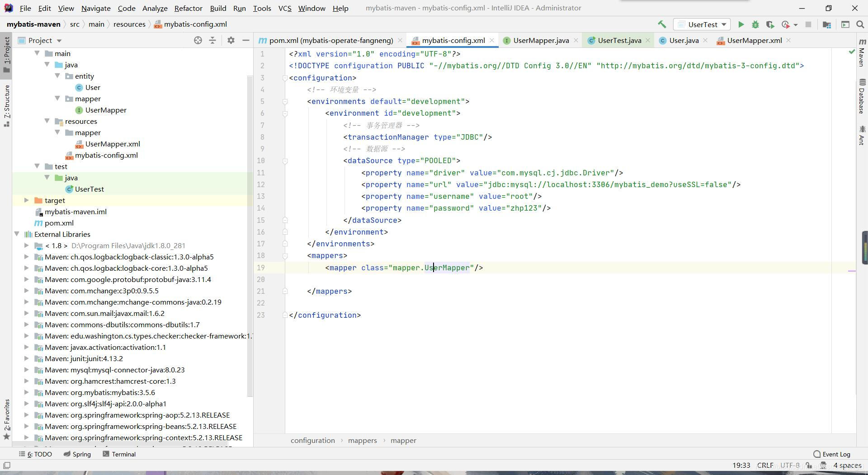
Task: Open the Event Log button
Action: (832, 454)
